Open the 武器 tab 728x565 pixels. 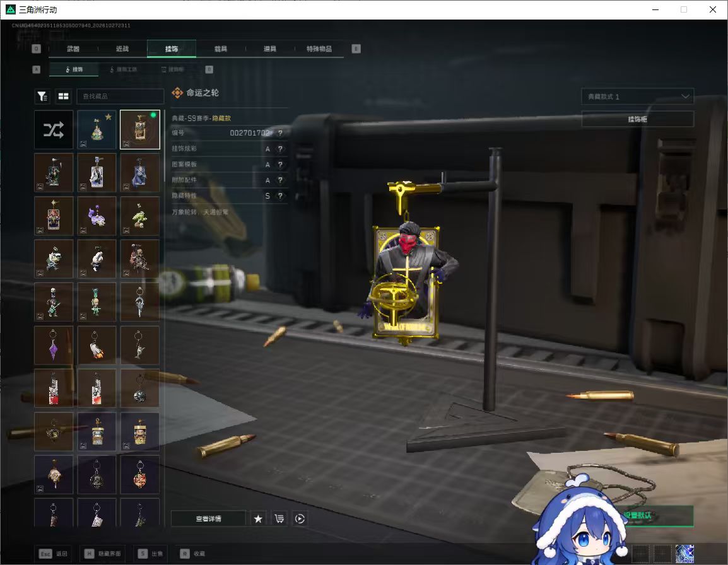click(73, 49)
